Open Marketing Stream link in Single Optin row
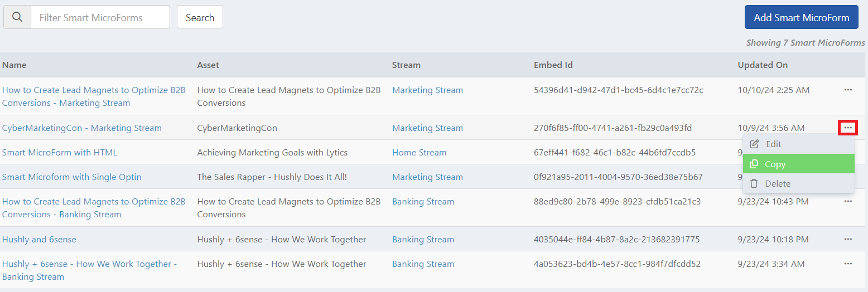The height and width of the screenshot is (292, 868). pyautogui.click(x=427, y=177)
